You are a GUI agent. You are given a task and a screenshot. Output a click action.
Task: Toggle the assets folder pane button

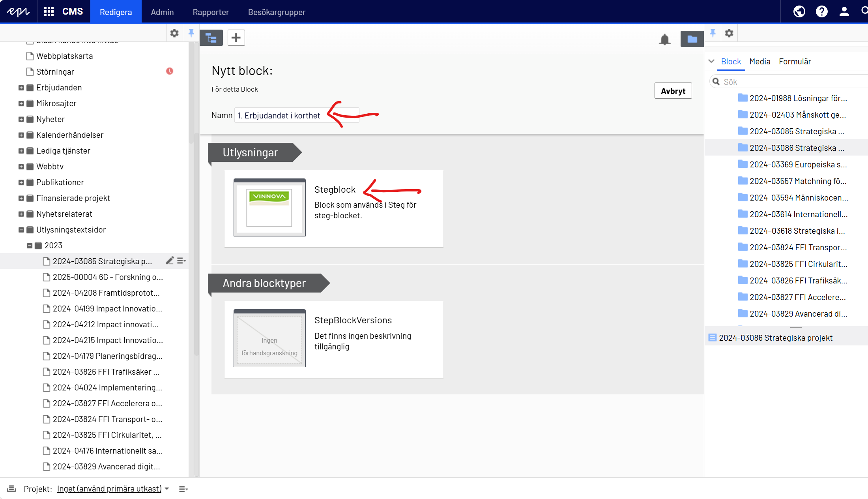point(692,39)
